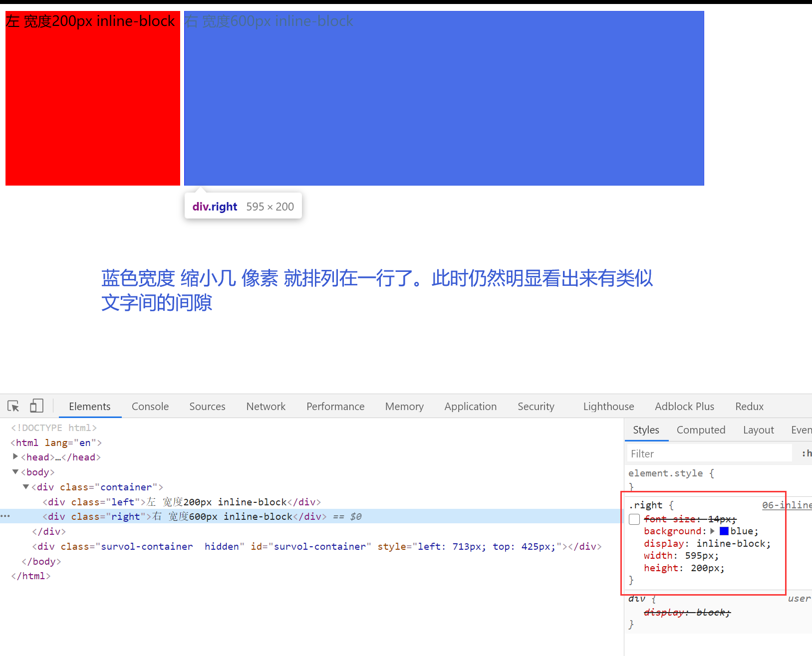Switch to the Console tab
The width and height of the screenshot is (812, 656).
(x=150, y=406)
